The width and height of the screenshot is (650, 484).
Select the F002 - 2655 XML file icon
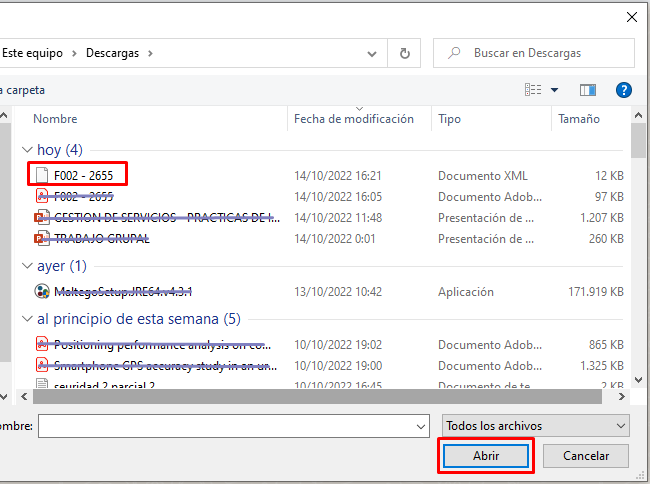click(41, 175)
